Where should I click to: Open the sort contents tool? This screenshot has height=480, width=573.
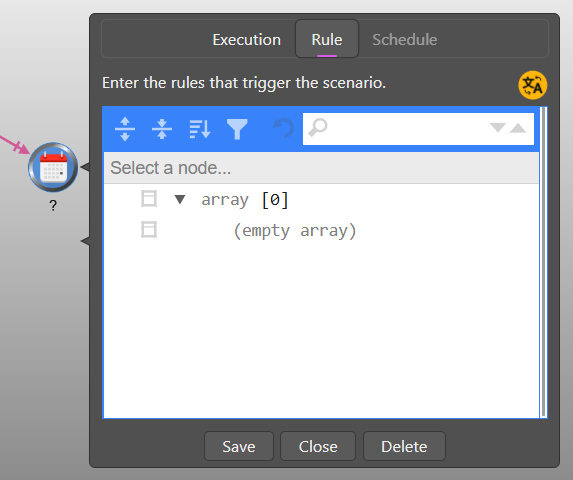pos(200,129)
